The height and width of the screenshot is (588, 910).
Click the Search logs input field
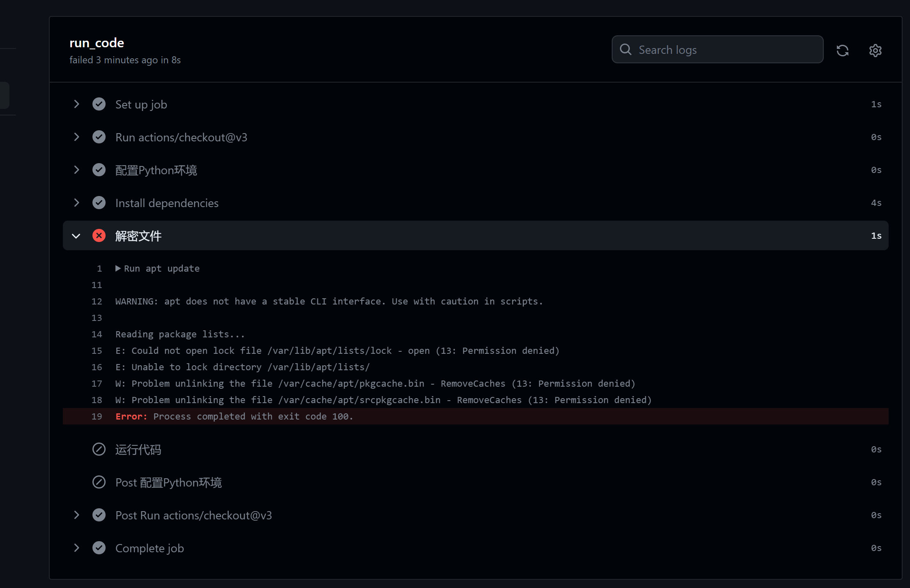717,49
